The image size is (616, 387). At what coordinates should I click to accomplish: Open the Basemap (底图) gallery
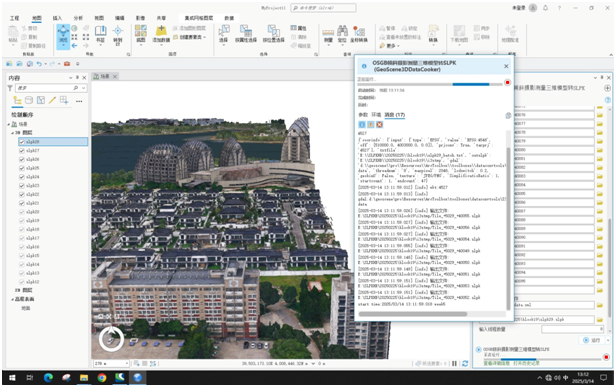point(141,34)
